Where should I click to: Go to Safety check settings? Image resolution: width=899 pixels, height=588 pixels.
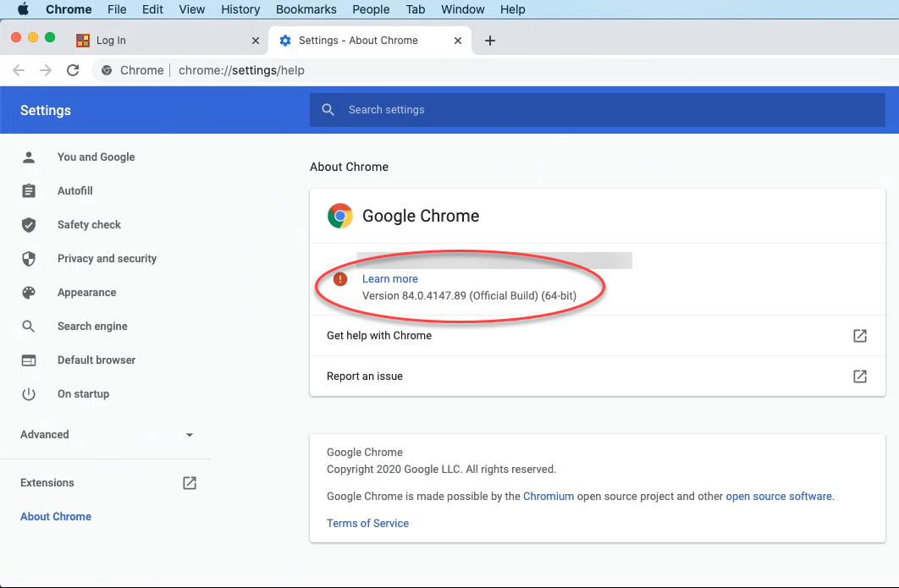pyautogui.click(x=89, y=225)
